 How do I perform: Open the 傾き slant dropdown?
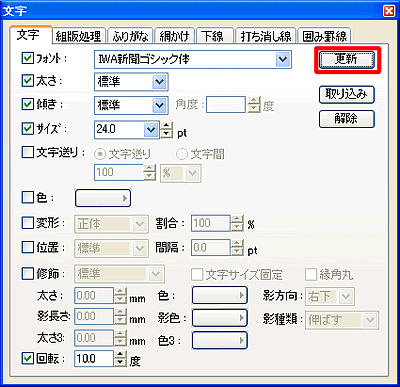159,105
